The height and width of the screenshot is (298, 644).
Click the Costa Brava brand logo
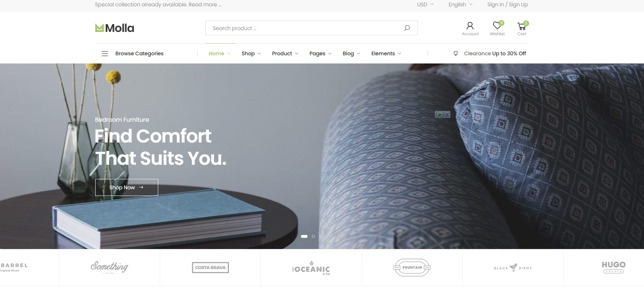coord(210,268)
